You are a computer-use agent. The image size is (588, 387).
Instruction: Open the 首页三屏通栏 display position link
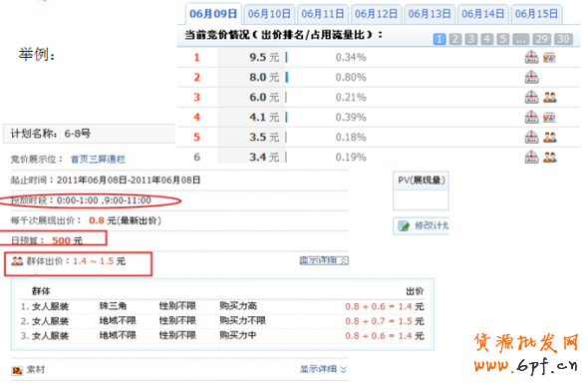(98, 160)
